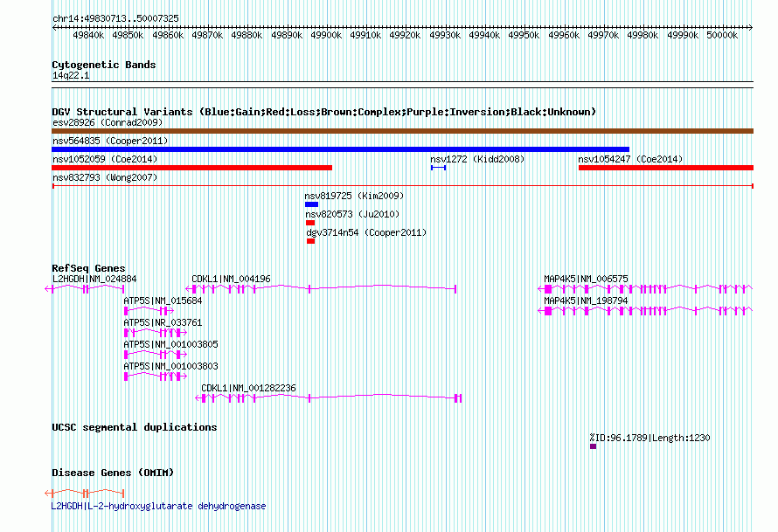This screenshot has width=778, height=532.
Task: Select the red dgv3714n54 Cooper2011 block
Action: (x=310, y=241)
